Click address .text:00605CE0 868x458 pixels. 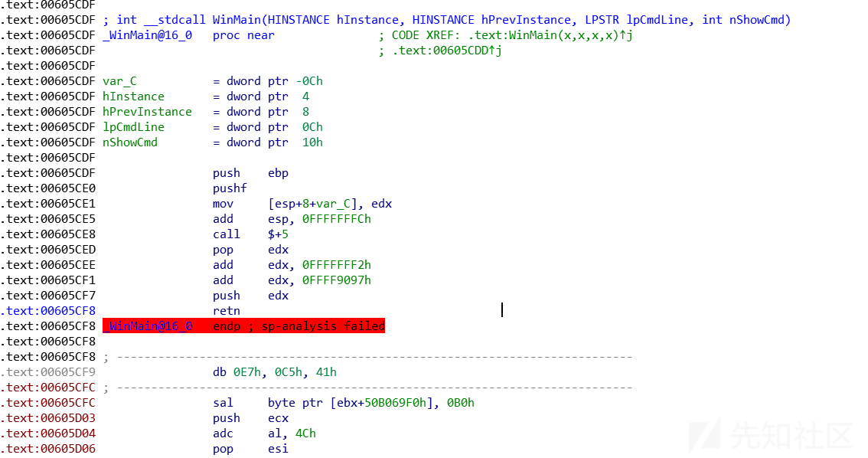(x=47, y=188)
